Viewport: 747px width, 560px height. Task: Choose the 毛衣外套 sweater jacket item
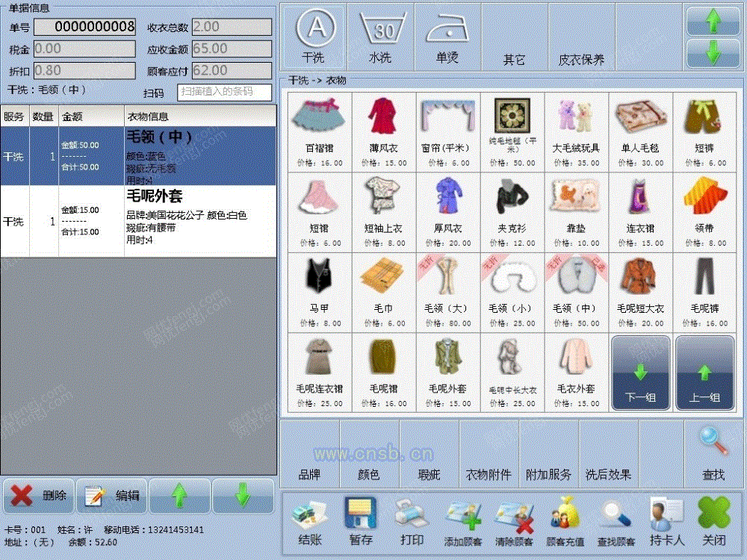point(577,373)
